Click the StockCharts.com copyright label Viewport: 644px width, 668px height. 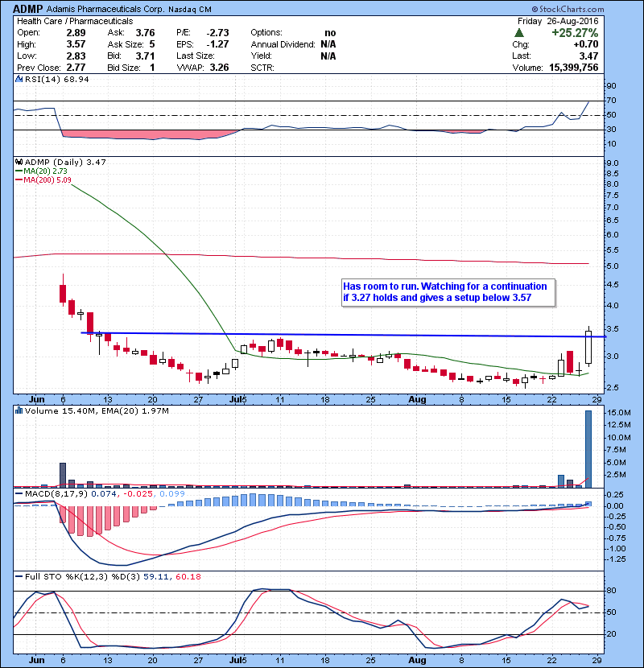click(568, 9)
